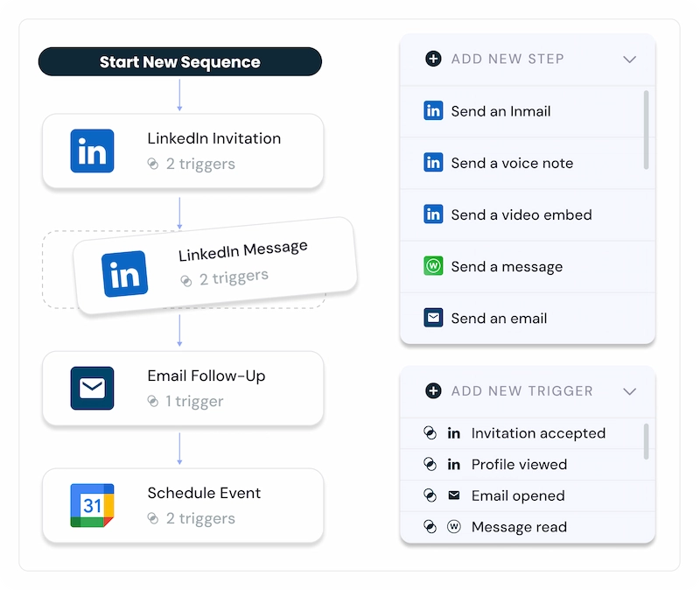The height and width of the screenshot is (590, 700).
Task: Click the green WhatsApp icon next to Send a message
Action: pyautogui.click(x=433, y=266)
